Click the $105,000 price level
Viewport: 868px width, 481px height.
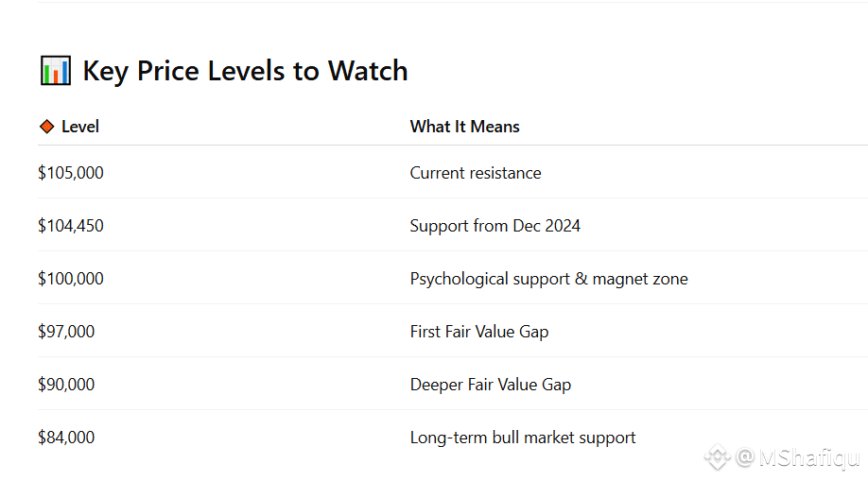(x=71, y=173)
